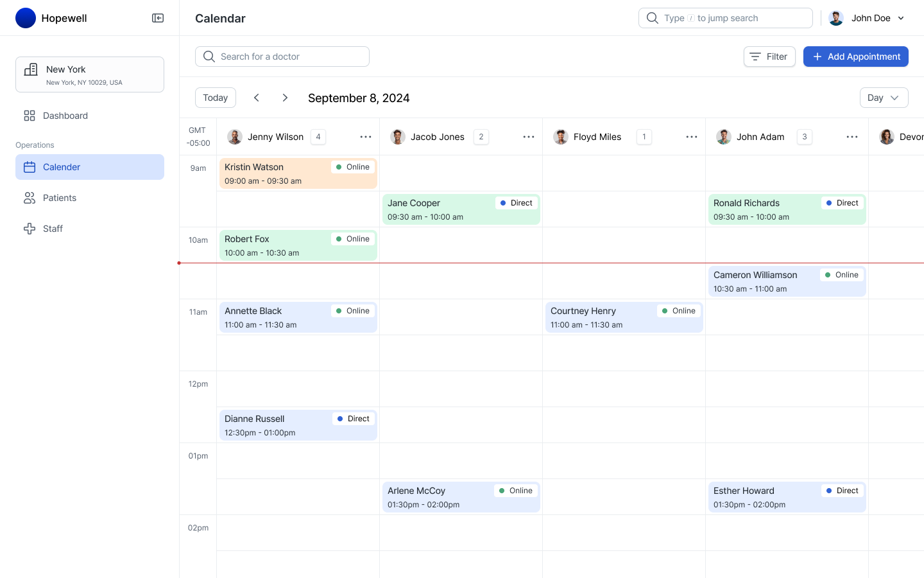This screenshot has height=578, width=924.
Task: Open the Day view dropdown
Action: 884,98
